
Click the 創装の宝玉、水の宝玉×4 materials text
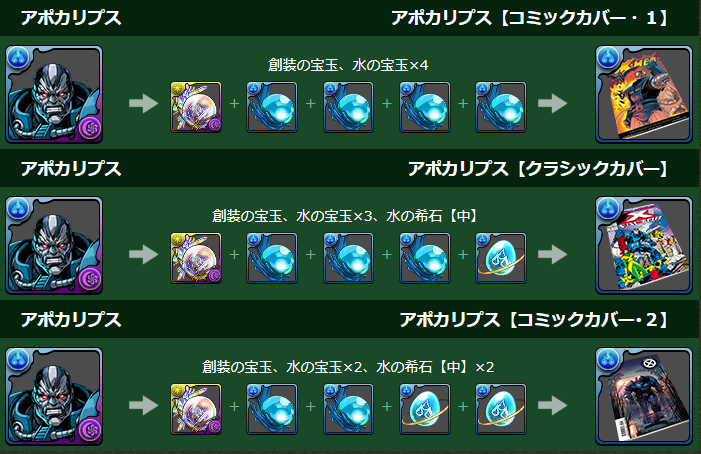[348, 65]
